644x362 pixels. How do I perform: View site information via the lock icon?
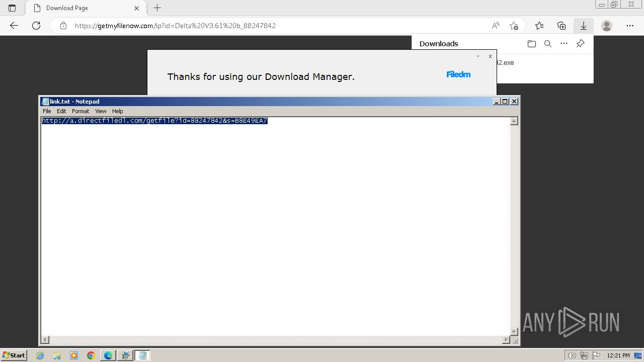click(x=63, y=26)
